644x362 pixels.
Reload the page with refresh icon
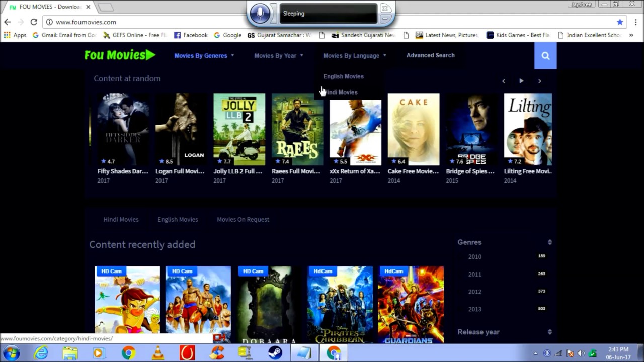point(34,22)
